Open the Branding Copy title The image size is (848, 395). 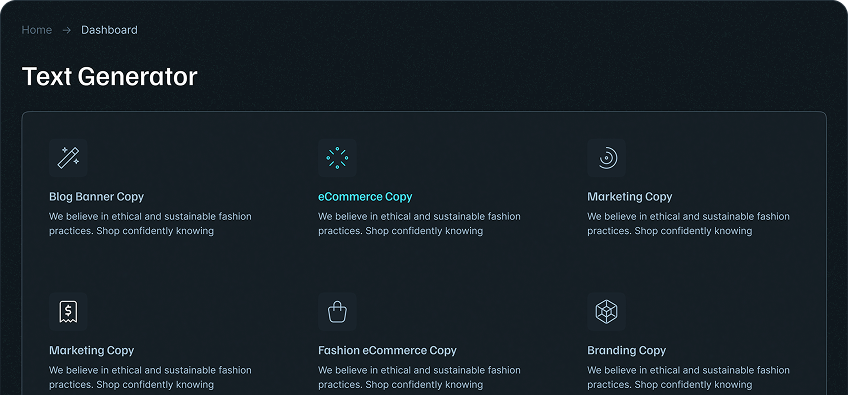click(626, 350)
